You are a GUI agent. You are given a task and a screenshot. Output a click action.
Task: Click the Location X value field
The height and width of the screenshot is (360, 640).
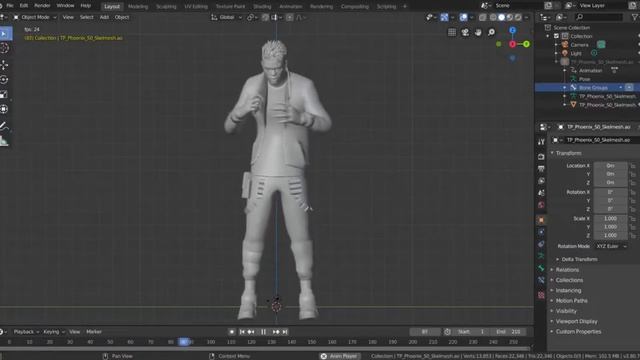(x=610, y=166)
